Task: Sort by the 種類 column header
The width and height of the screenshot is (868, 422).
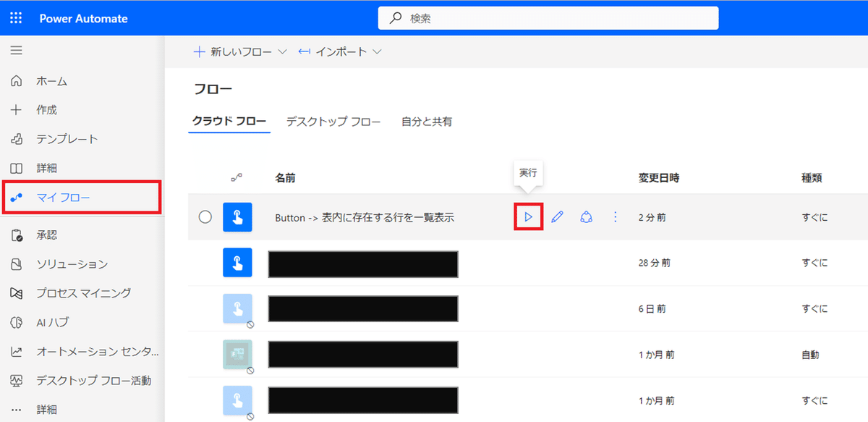Action: pyautogui.click(x=812, y=177)
